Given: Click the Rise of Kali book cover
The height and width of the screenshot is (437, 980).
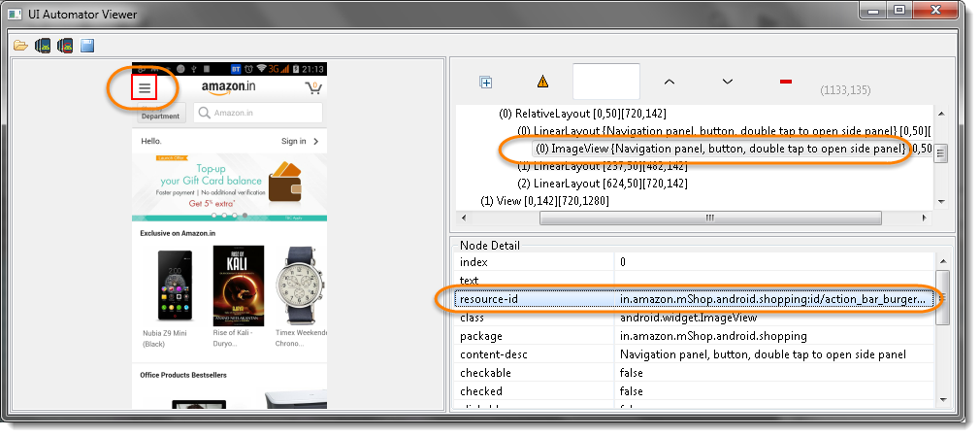Looking at the screenshot, I should (x=238, y=286).
